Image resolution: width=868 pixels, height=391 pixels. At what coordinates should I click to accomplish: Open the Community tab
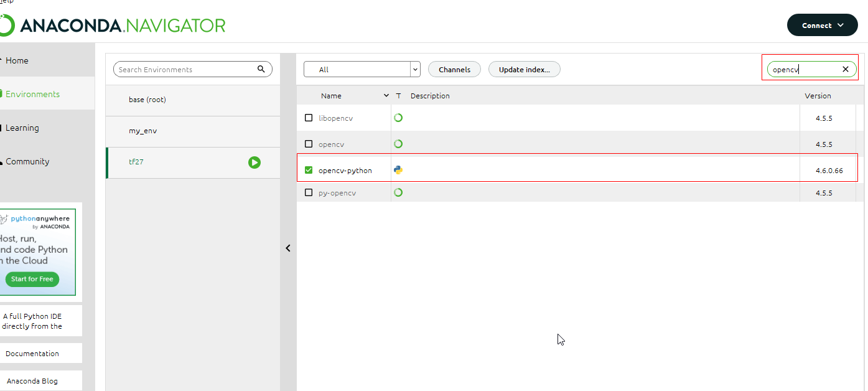47,161
